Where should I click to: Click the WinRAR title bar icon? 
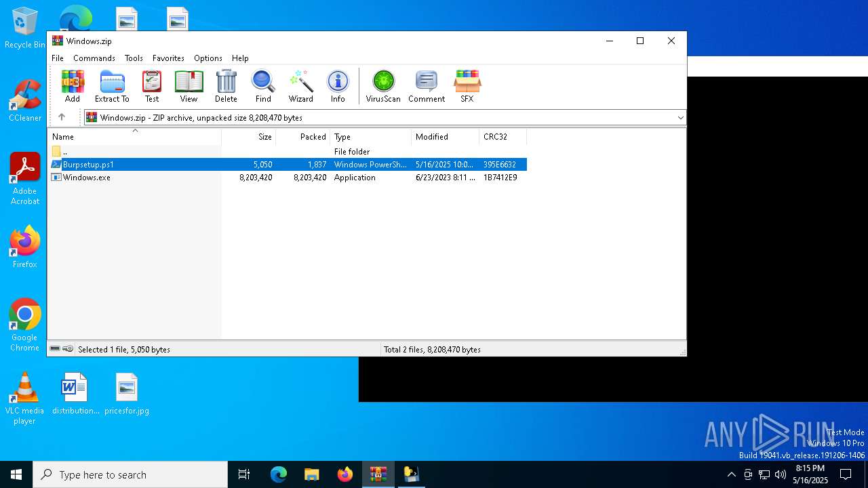pyautogui.click(x=58, y=41)
